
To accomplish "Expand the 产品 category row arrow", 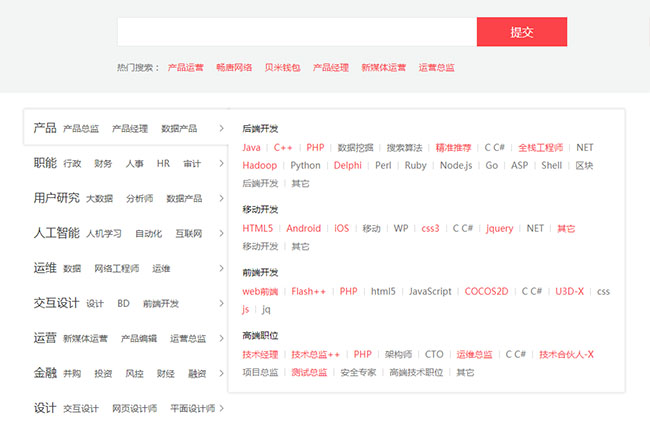I will tap(221, 129).
